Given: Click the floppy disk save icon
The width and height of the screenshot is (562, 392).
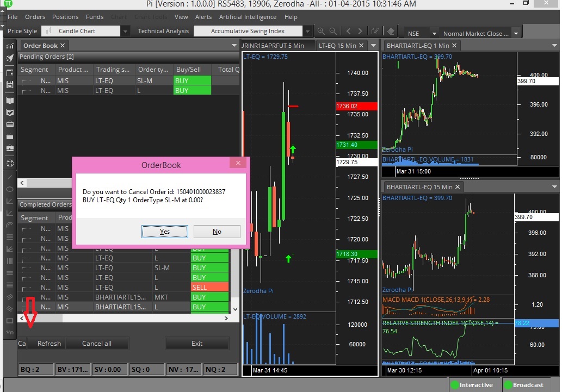Looking at the screenshot, I should pos(10,85).
